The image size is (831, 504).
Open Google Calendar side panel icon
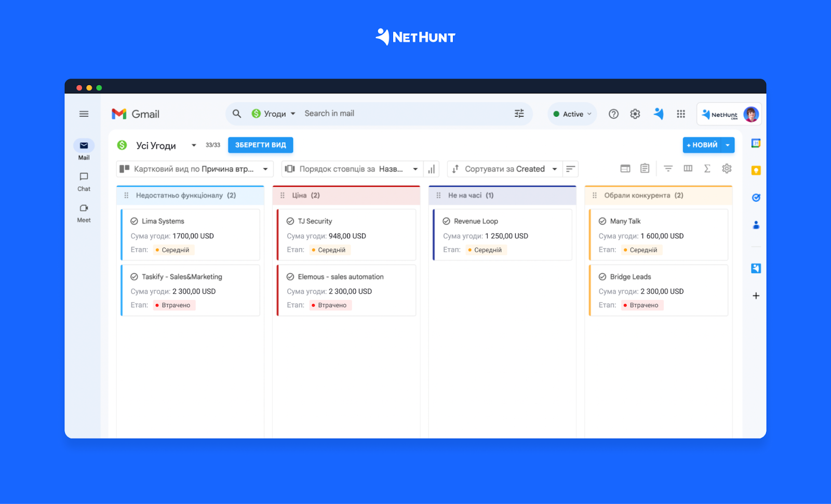756,143
